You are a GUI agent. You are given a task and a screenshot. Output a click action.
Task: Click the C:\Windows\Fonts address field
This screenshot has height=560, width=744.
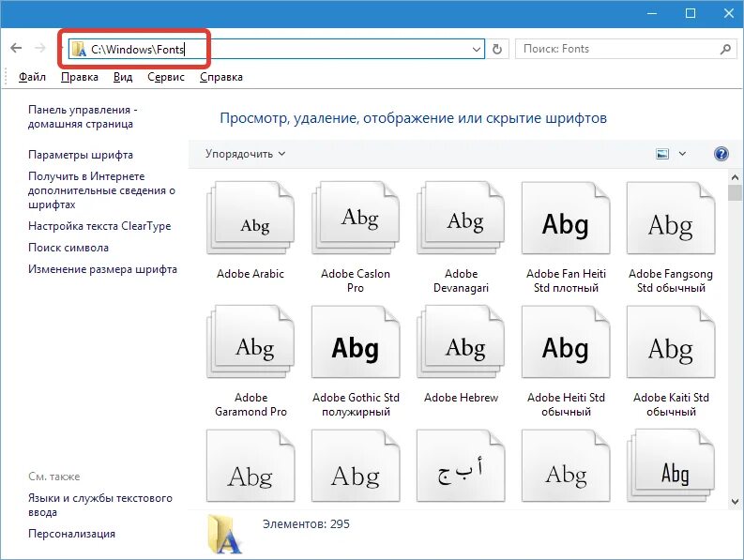point(277,49)
